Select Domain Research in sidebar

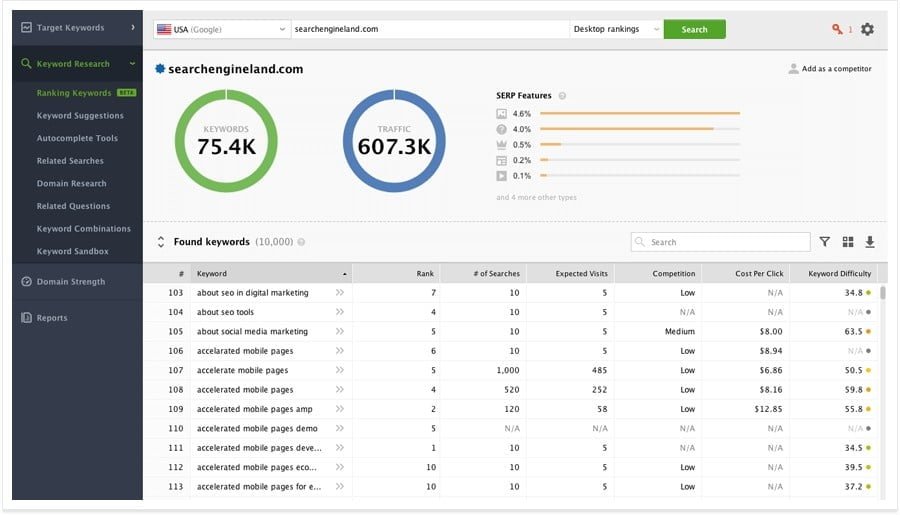pyautogui.click(x=71, y=183)
